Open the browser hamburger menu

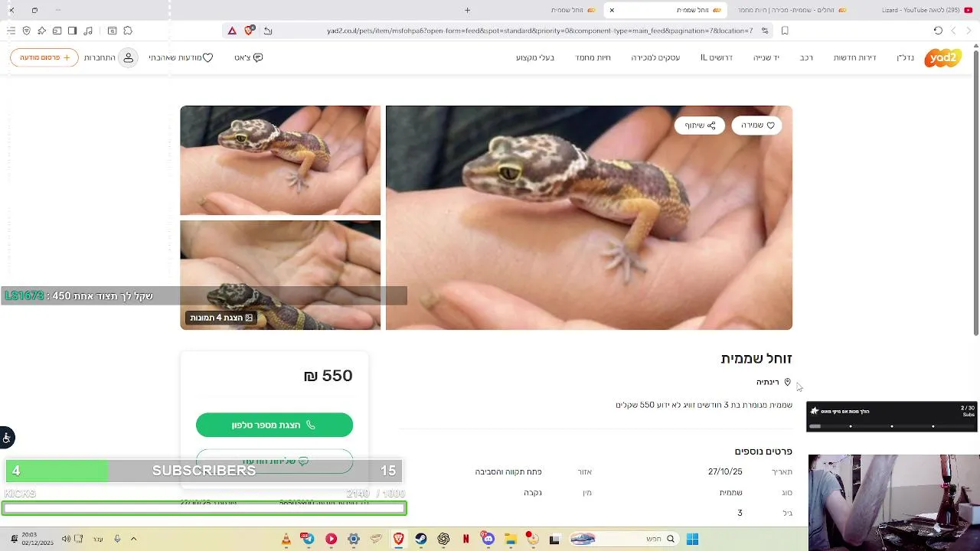(11, 31)
